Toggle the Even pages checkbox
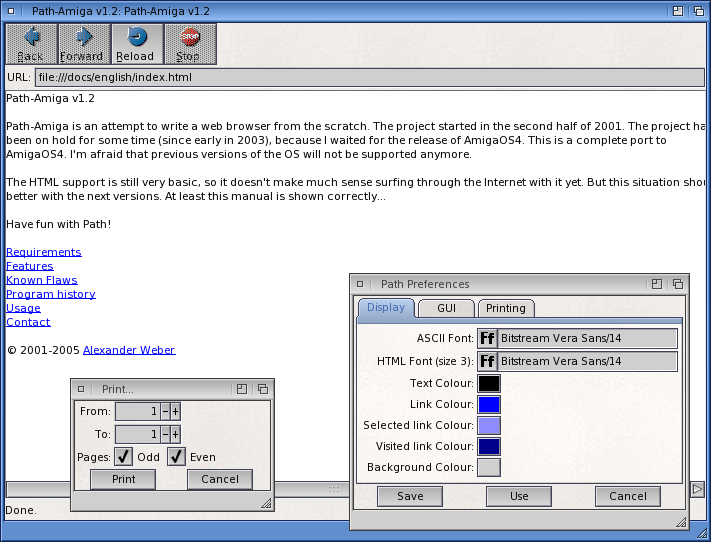This screenshot has width=711, height=542. point(176,457)
